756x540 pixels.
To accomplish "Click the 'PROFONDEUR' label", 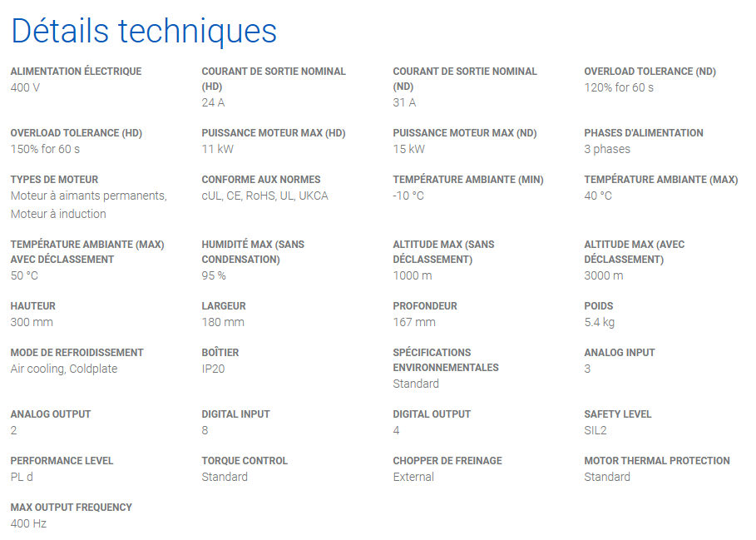I will (x=425, y=307).
